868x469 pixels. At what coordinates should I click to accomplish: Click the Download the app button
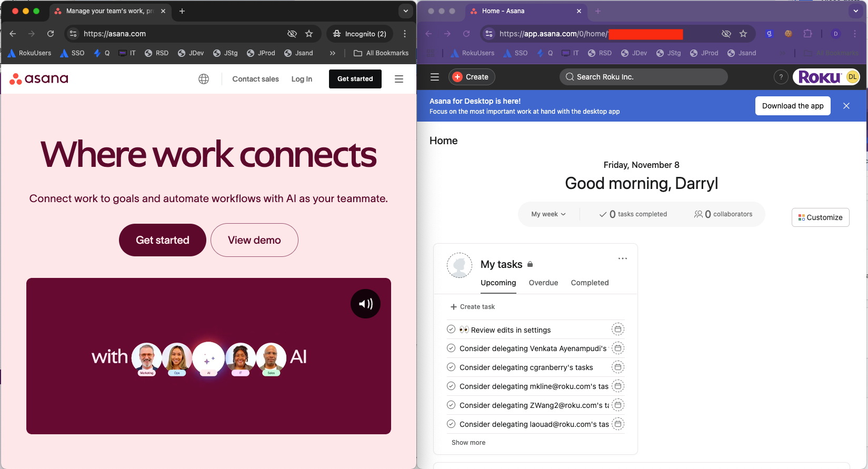coord(793,106)
